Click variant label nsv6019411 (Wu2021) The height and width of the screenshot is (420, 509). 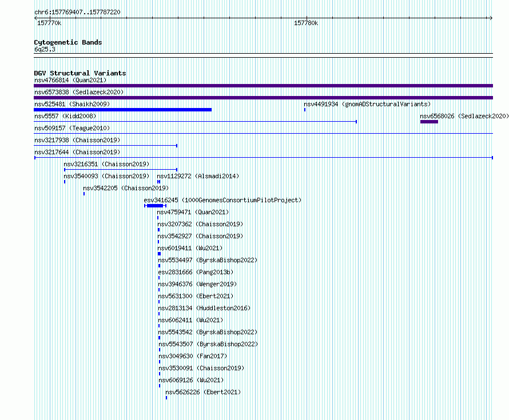(x=190, y=248)
